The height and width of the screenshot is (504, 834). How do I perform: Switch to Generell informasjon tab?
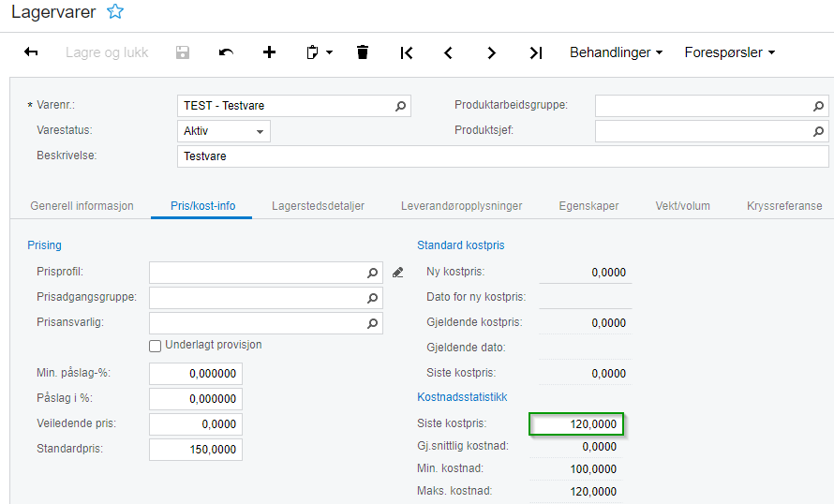tap(82, 206)
